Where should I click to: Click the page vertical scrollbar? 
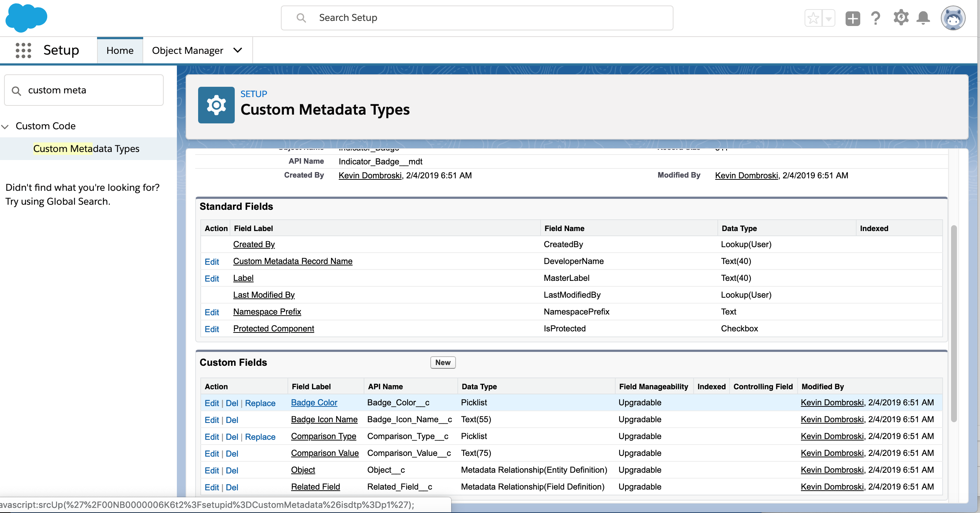953,323
